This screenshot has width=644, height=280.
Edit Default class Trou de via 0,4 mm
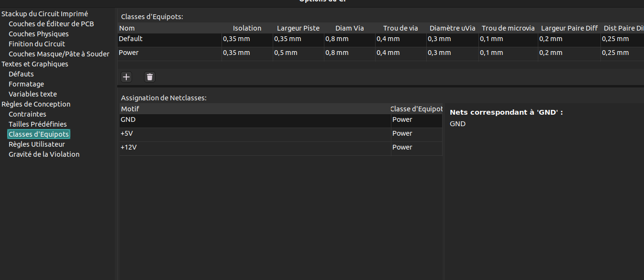400,40
